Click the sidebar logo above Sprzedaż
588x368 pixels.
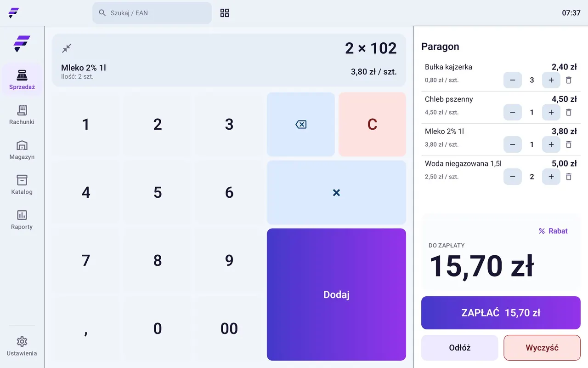(22, 44)
